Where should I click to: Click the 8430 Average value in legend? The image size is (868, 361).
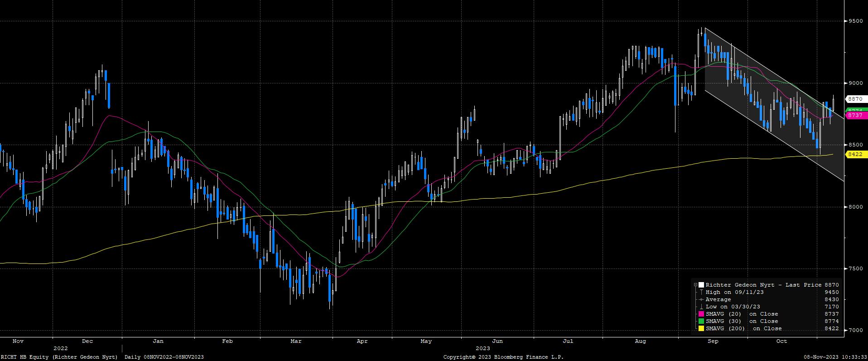pos(832,299)
